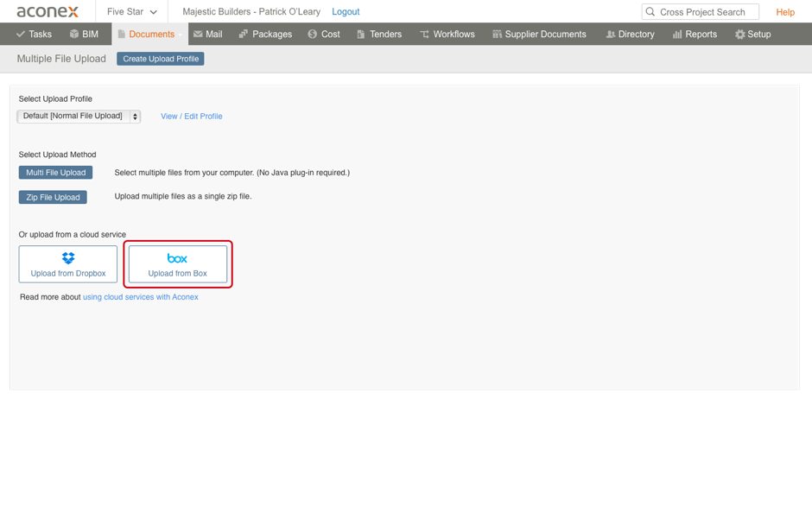
Task: Click the Box logo icon
Action: [177, 258]
